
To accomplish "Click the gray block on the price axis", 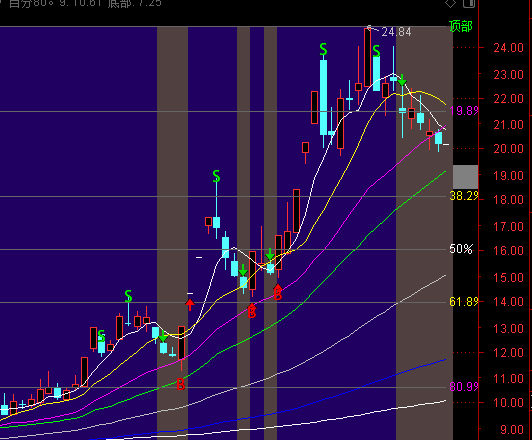I will click(x=466, y=177).
